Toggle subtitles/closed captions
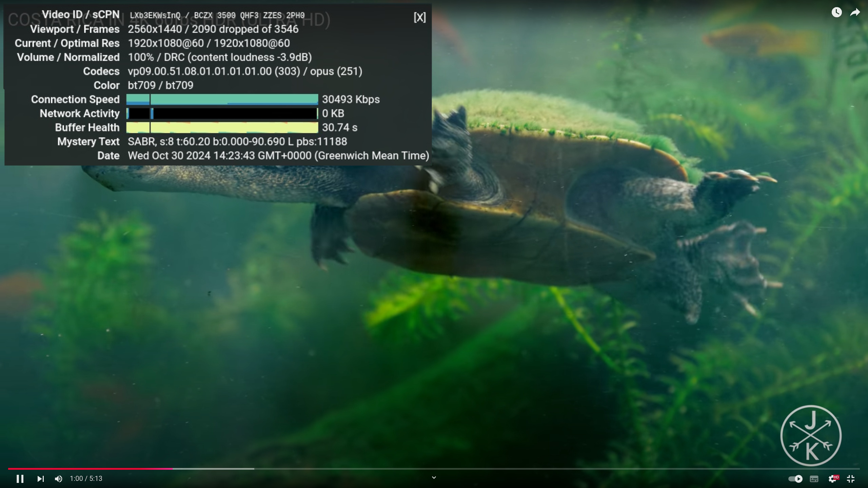The height and width of the screenshot is (488, 868). coord(814,479)
